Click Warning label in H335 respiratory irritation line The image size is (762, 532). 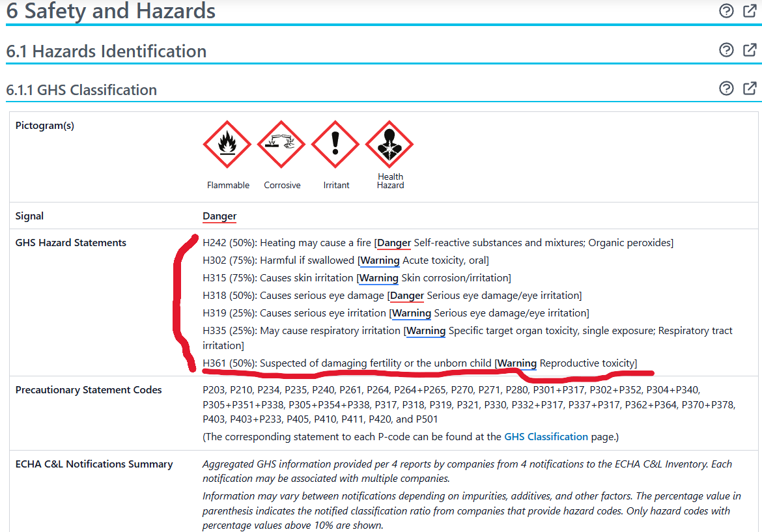tap(426, 331)
